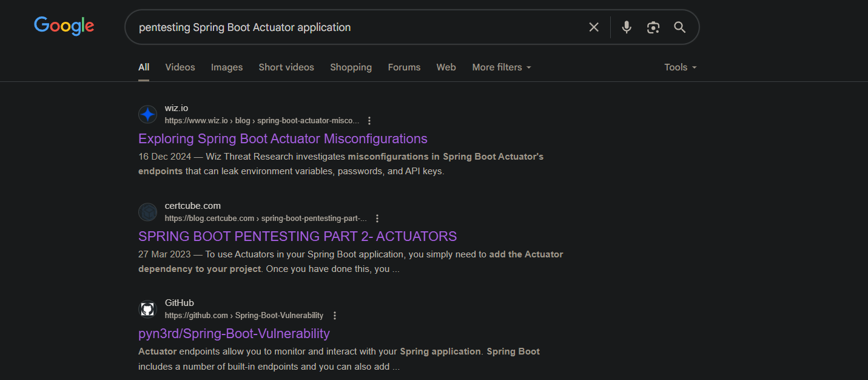Open three-dot menu for certcube.com result

[x=377, y=219]
